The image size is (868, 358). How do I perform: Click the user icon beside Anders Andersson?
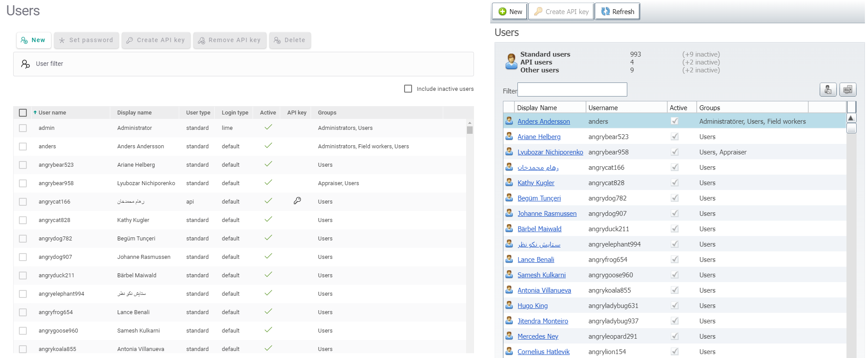[509, 121]
